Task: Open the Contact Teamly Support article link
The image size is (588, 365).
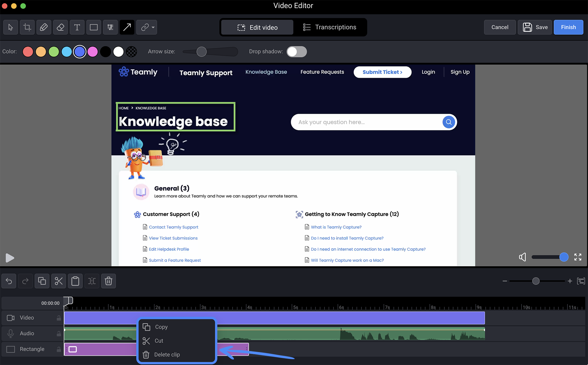Action: pyautogui.click(x=173, y=227)
